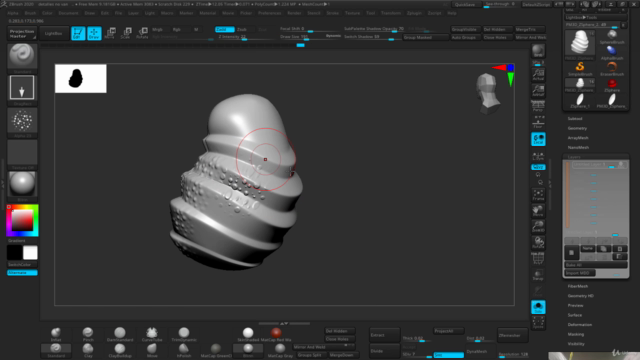Toggle Mrgb channel
The image size is (640, 360).
pos(157,29)
